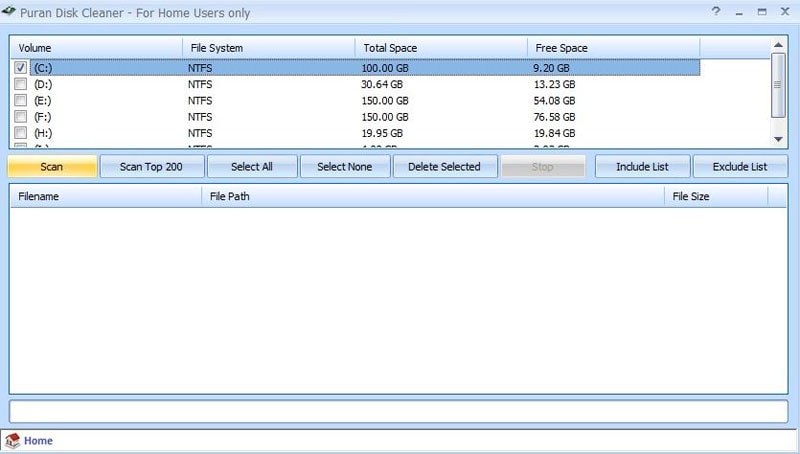Click the 54.08 GB free space value
The image size is (800, 454).
(x=555, y=100)
